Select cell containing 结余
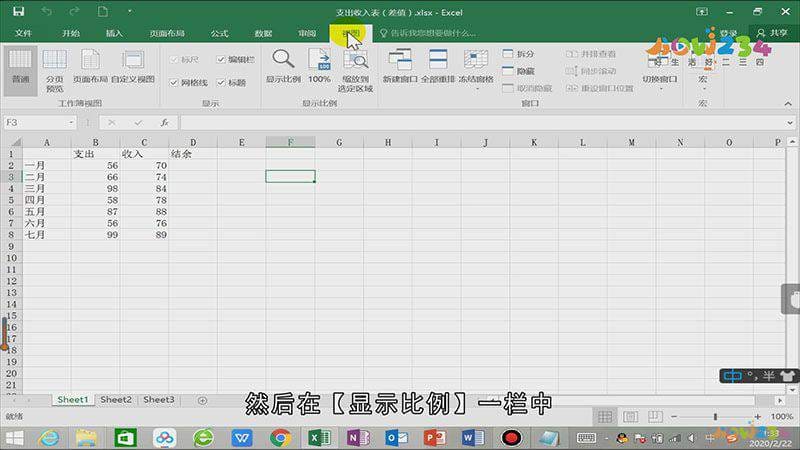800x450 pixels. point(193,154)
